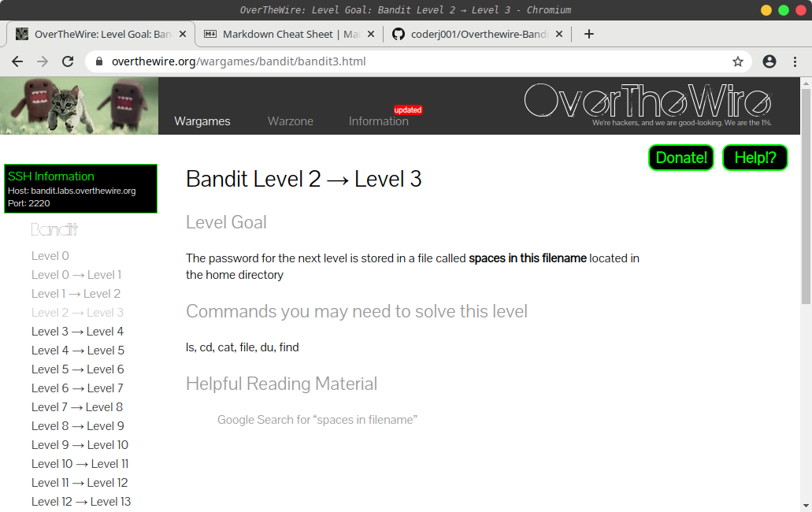Reload the current page

pos(68,61)
